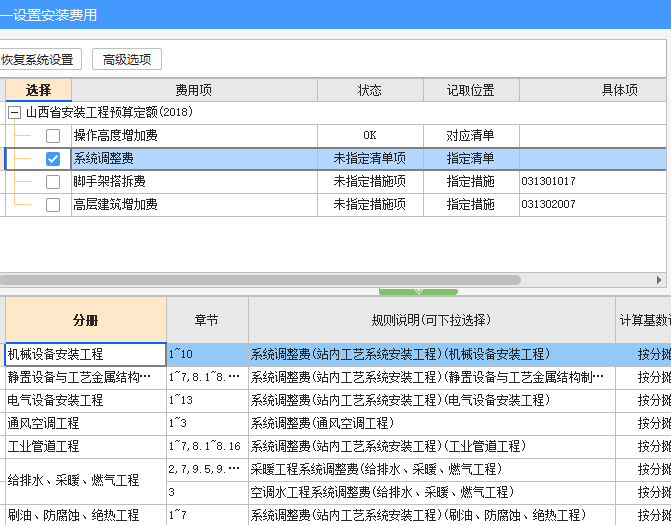Click the OK status cell
This screenshot has width=671, height=525.
(370, 136)
